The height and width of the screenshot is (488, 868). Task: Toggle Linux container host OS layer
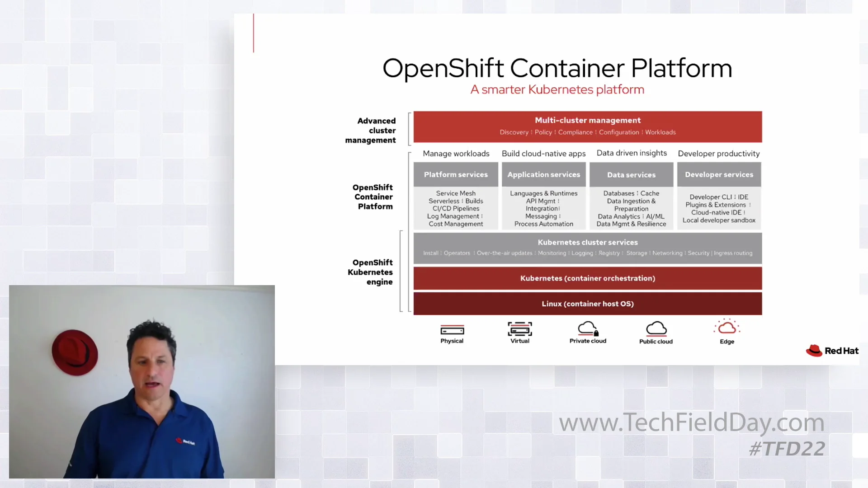click(x=587, y=303)
